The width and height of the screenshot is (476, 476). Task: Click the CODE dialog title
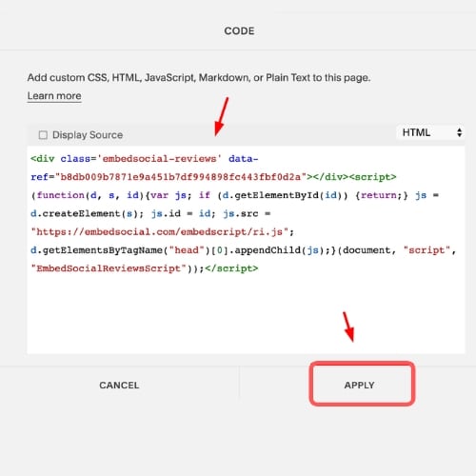(x=239, y=31)
